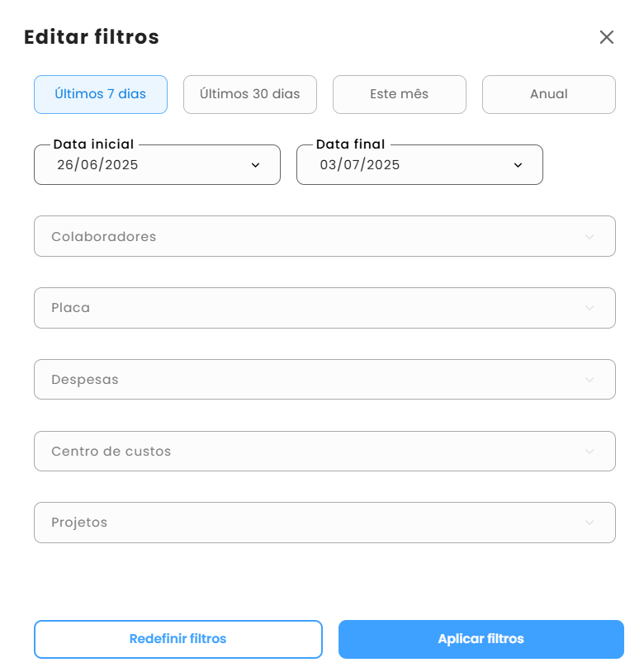Click the Centro de custos chevron icon

[590, 452]
